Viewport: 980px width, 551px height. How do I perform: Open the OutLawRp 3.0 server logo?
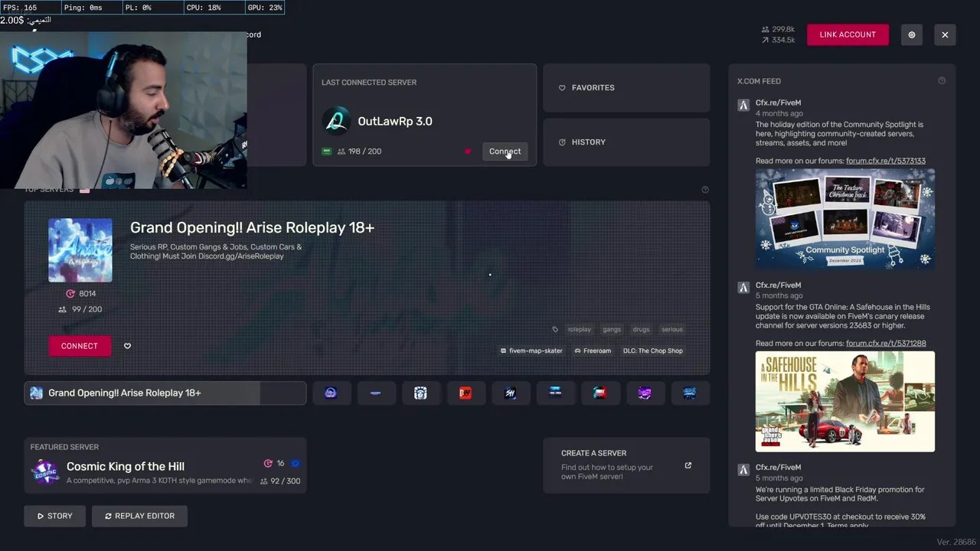click(336, 121)
